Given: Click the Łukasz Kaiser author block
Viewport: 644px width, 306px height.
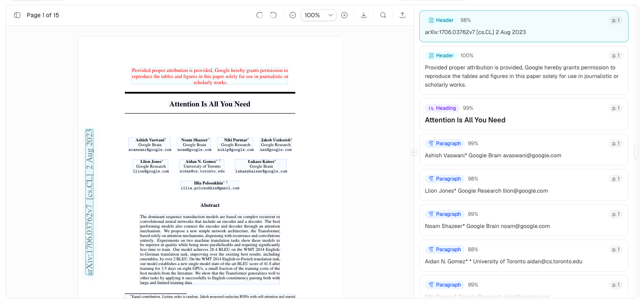Looking at the screenshot, I should click(x=261, y=166).
